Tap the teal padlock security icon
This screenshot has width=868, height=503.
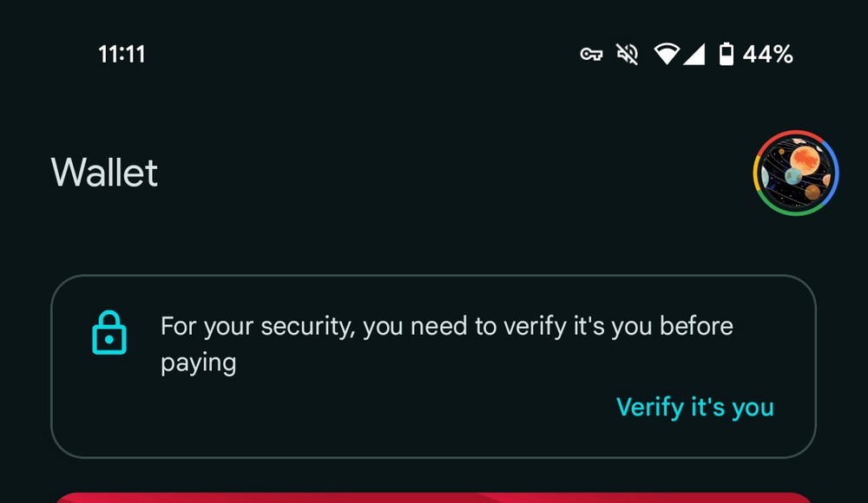coord(109,334)
